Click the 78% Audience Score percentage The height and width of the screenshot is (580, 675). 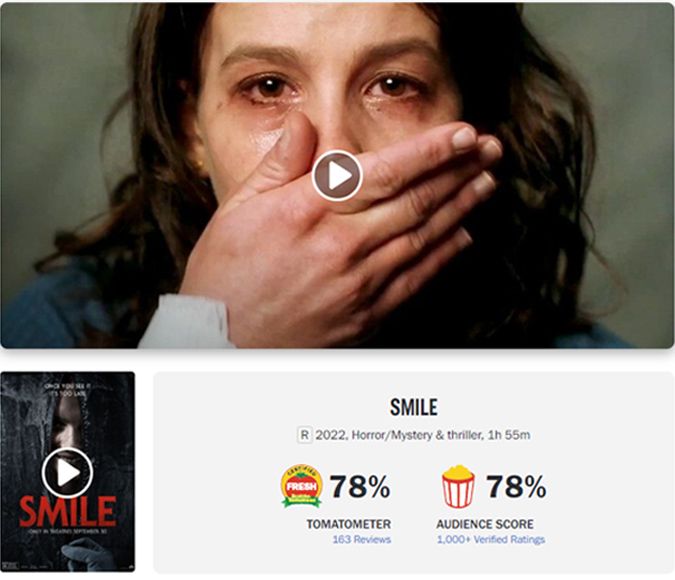point(516,487)
